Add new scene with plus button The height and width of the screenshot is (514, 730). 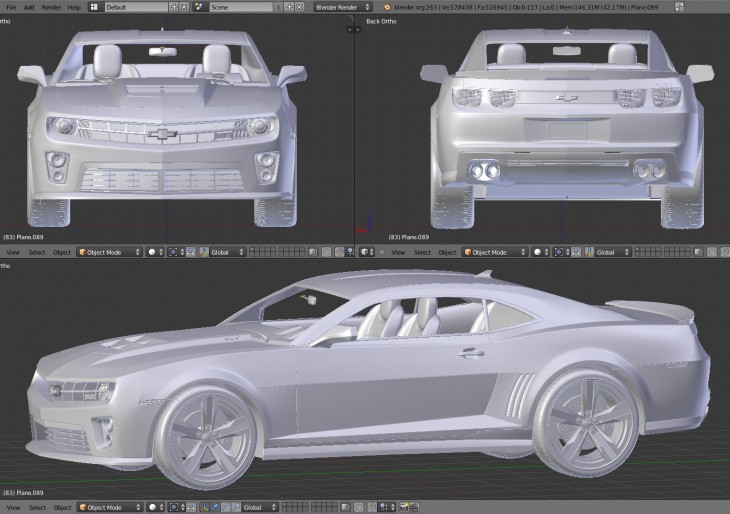(287, 7)
